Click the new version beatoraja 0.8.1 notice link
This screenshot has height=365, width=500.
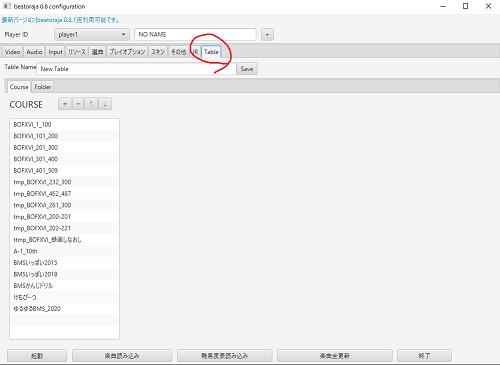[60, 20]
